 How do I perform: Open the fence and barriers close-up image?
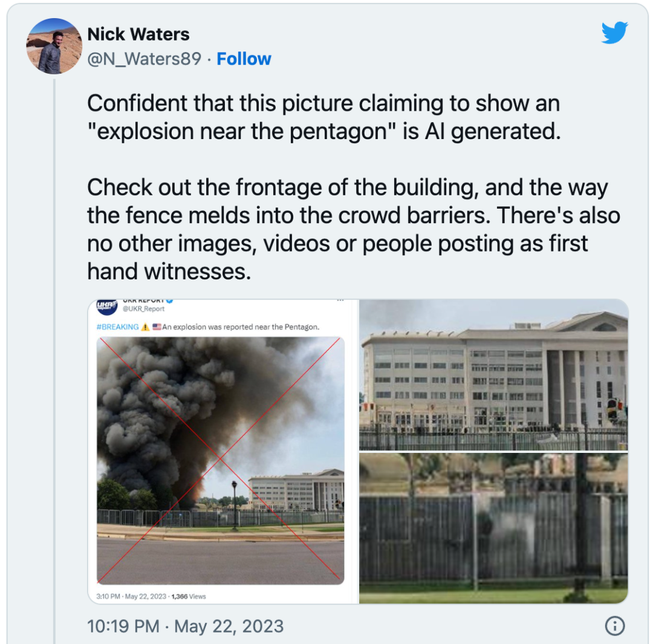[493, 527]
